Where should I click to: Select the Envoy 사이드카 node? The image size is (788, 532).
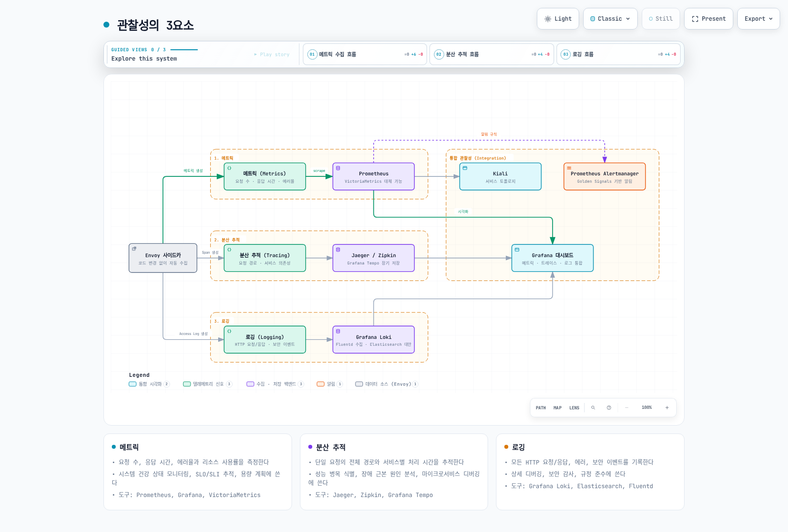tap(163, 258)
